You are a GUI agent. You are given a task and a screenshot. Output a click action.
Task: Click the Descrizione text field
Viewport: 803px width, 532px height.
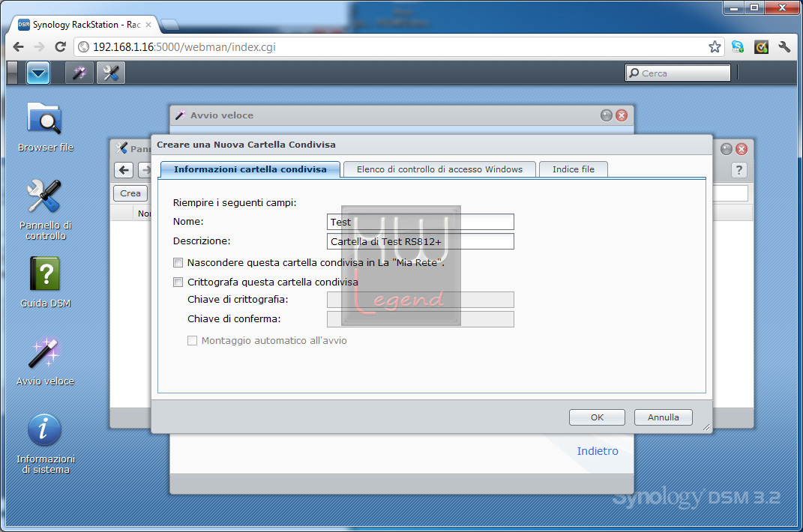pos(421,241)
